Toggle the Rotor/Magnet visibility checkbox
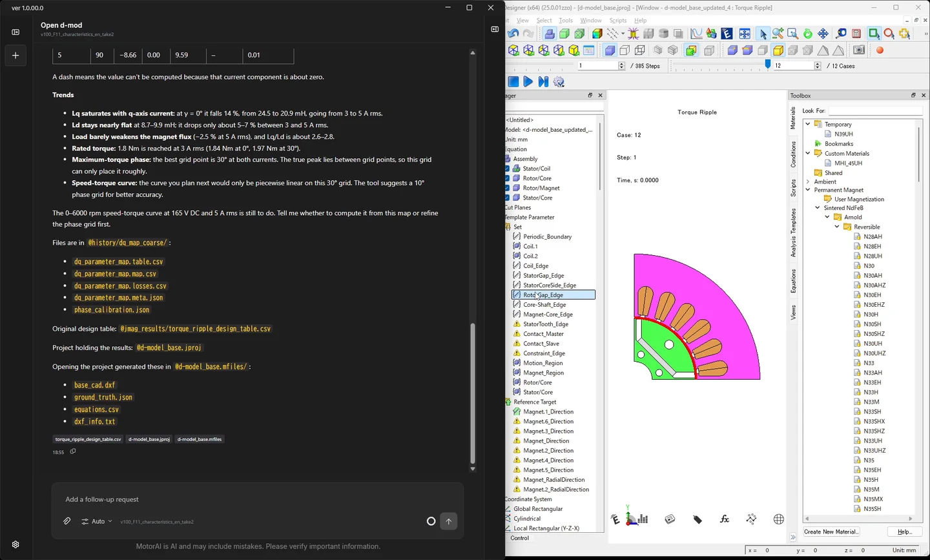930x560 pixels. pyautogui.click(x=508, y=188)
